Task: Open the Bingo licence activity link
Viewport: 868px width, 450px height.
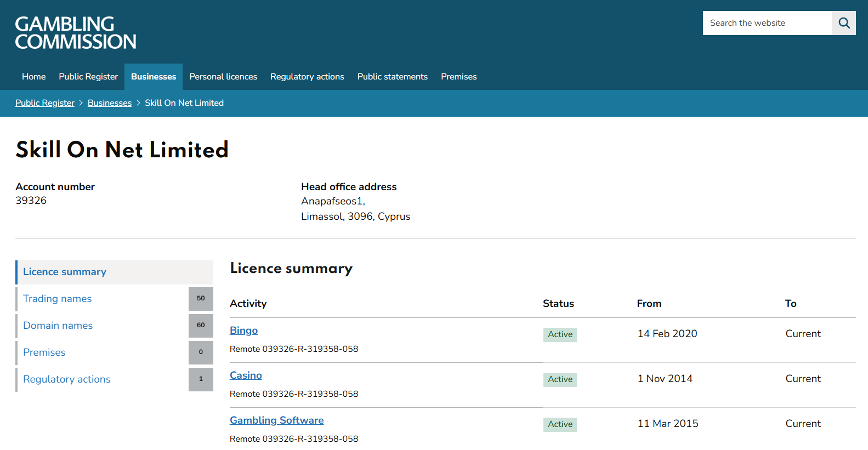Action: (243, 331)
